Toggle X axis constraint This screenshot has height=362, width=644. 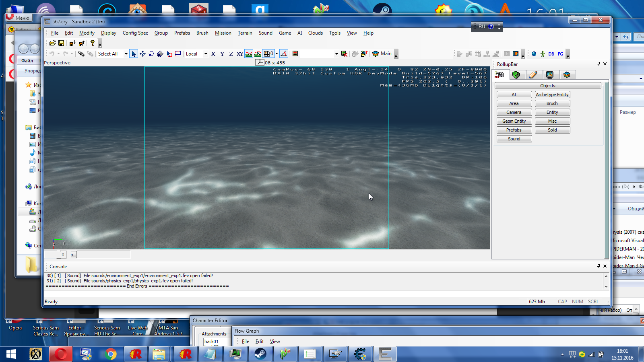coord(213,54)
